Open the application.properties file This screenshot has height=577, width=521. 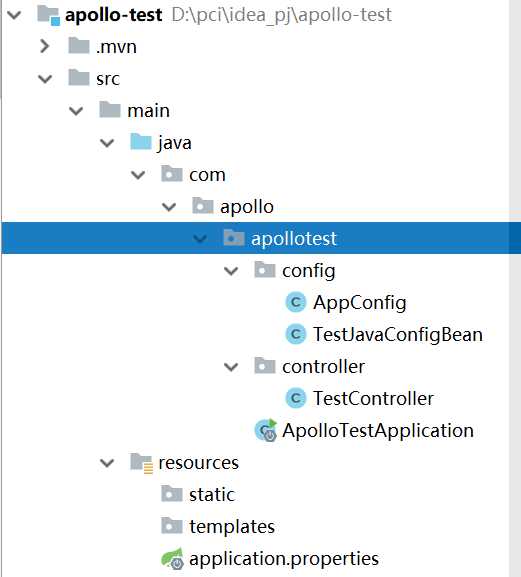point(284,559)
